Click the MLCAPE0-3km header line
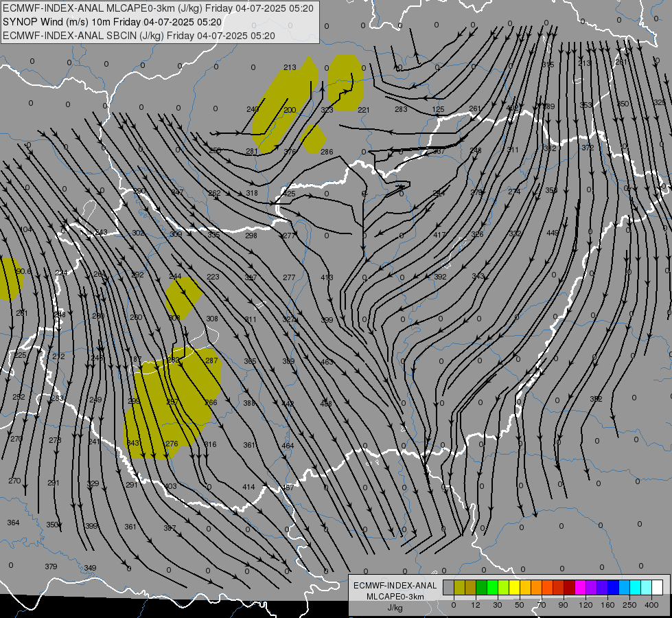This screenshot has height=618, width=672. click(158, 8)
